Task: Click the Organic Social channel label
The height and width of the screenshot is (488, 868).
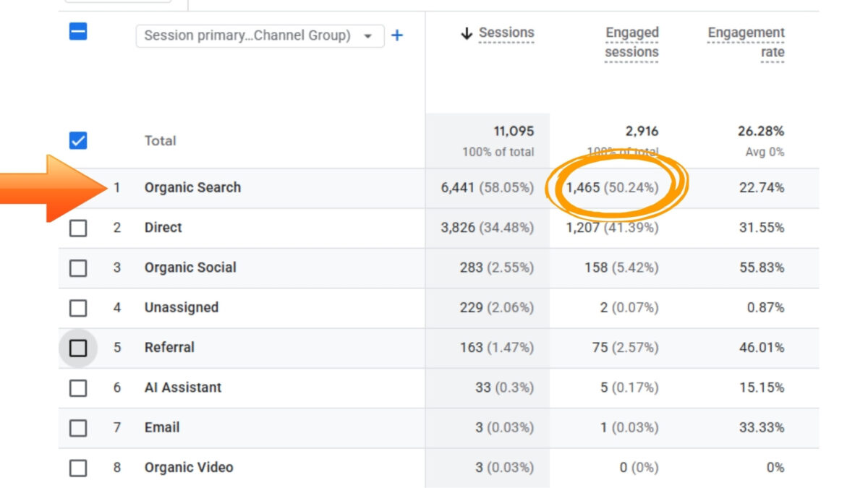Action: coord(190,267)
